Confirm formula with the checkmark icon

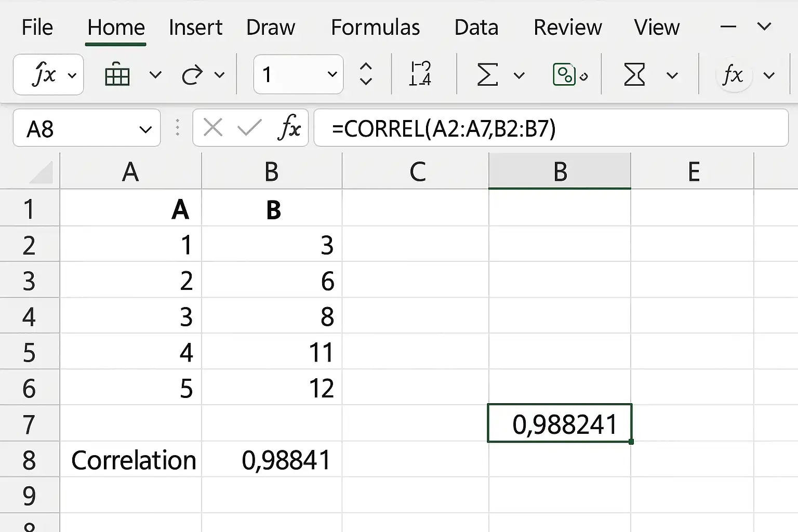(x=249, y=127)
